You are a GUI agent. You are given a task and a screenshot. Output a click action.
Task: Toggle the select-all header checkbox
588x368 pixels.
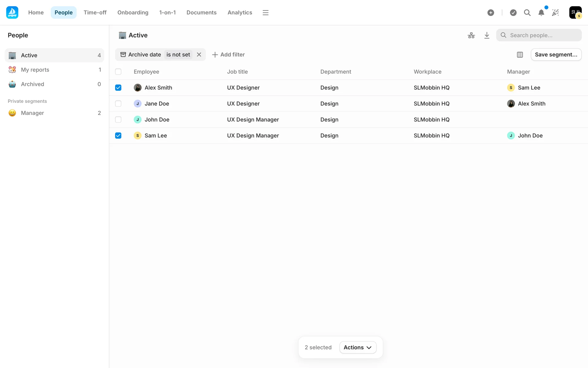click(x=118, y=72)
